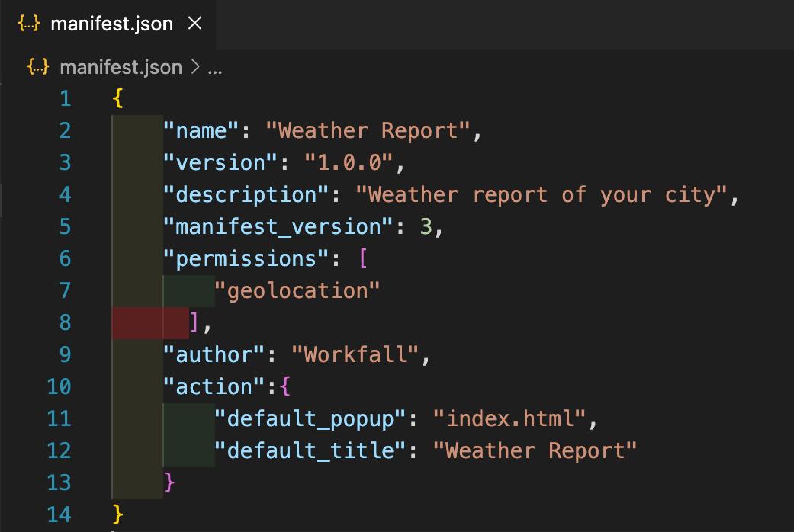Click the "name" key on line 2
This screenshot has width=794, height=532.
click(x=201, y=130)
